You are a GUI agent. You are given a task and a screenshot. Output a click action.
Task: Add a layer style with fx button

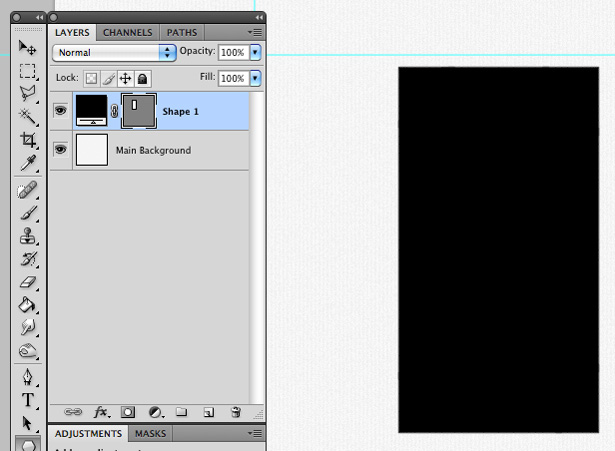click(x=101, y=412)
